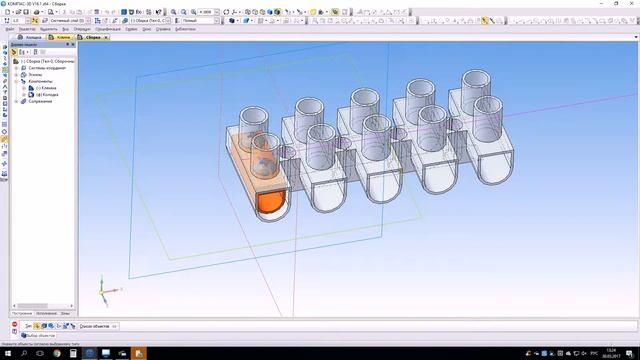Select the root Сборка tree item

[x=47, y=61]
